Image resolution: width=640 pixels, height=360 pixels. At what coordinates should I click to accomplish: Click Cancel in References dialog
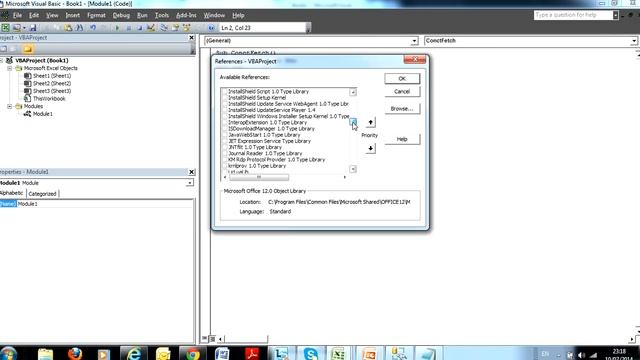coord(402,91)
